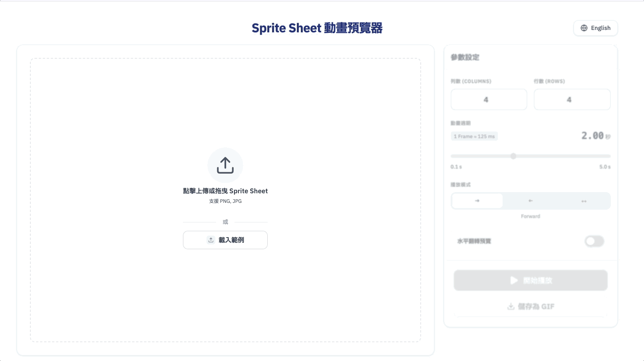Click the "Sprite Sheet 動畫預覽器" page title
This screenshot has height=361, width=644.
tap(317, 28)
